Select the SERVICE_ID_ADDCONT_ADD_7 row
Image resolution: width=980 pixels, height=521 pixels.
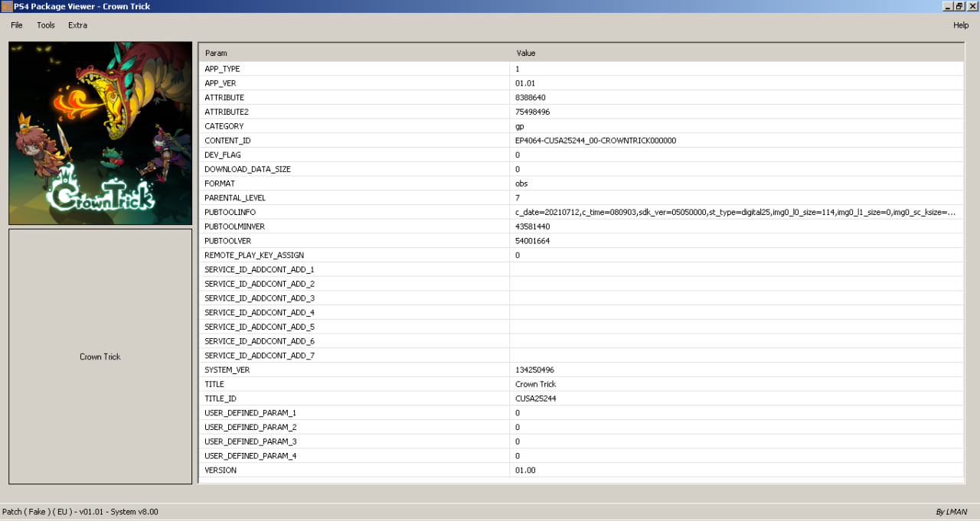(x=581, y=356)
